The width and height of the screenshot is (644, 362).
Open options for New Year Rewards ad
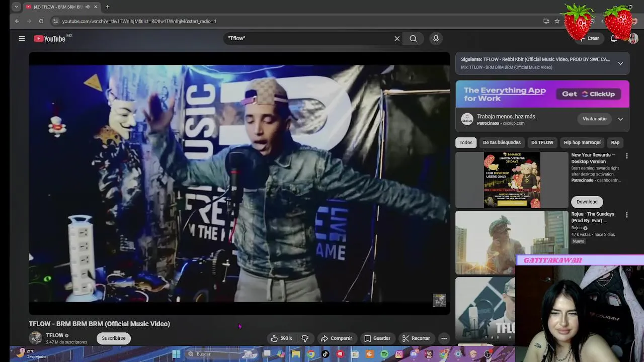click(x=627, y=156)
